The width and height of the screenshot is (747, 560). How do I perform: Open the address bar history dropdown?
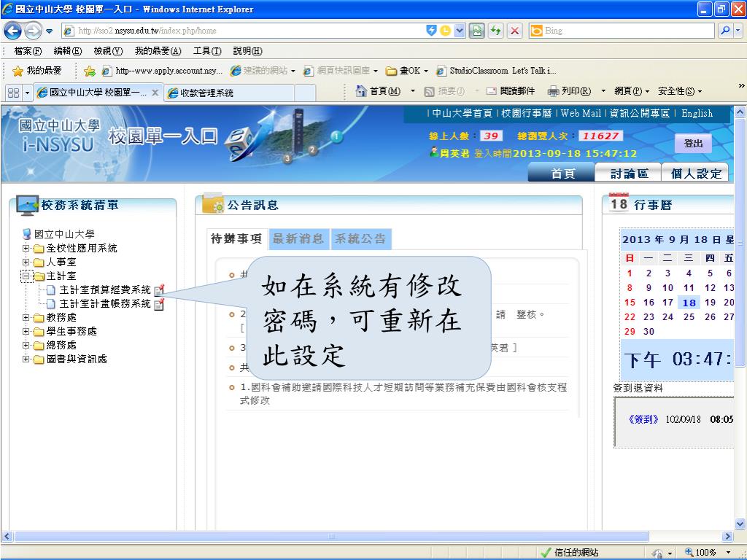pos(460,31)
